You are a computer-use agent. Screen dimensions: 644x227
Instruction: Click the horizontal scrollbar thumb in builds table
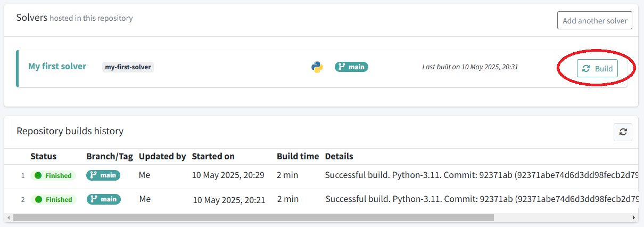point(253,217)
